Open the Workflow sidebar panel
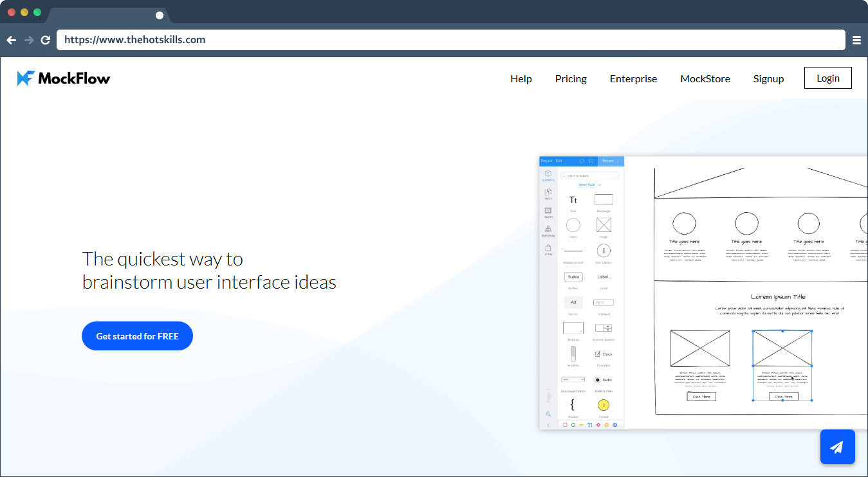 [x=548, y=231]
